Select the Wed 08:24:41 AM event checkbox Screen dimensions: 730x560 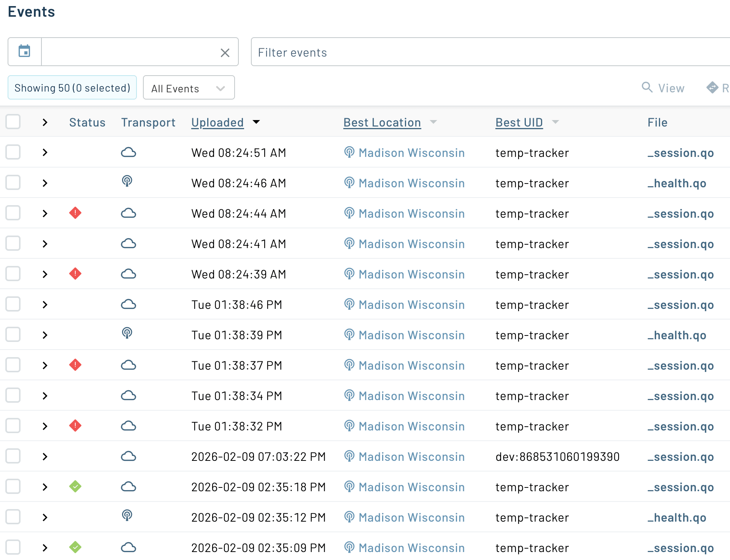13,244
